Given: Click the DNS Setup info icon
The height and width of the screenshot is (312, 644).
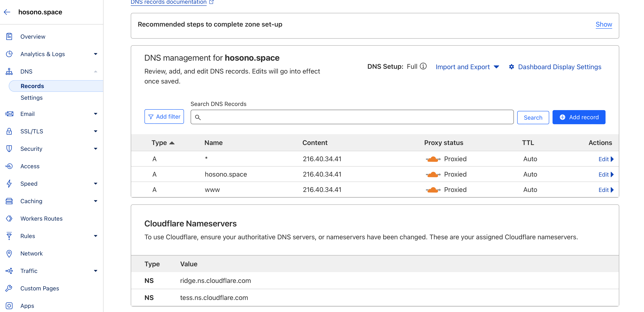Looking at the screenshot, I should coord(423,66).
